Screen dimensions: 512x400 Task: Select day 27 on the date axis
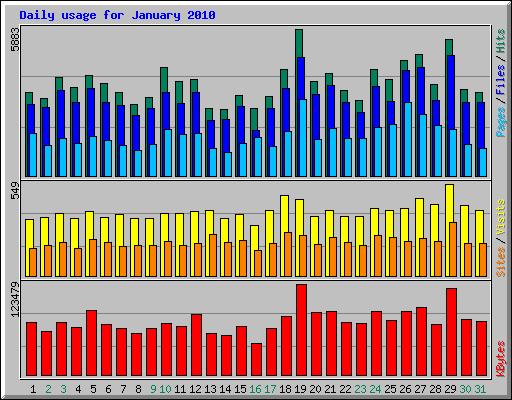(x=420, y=389)
